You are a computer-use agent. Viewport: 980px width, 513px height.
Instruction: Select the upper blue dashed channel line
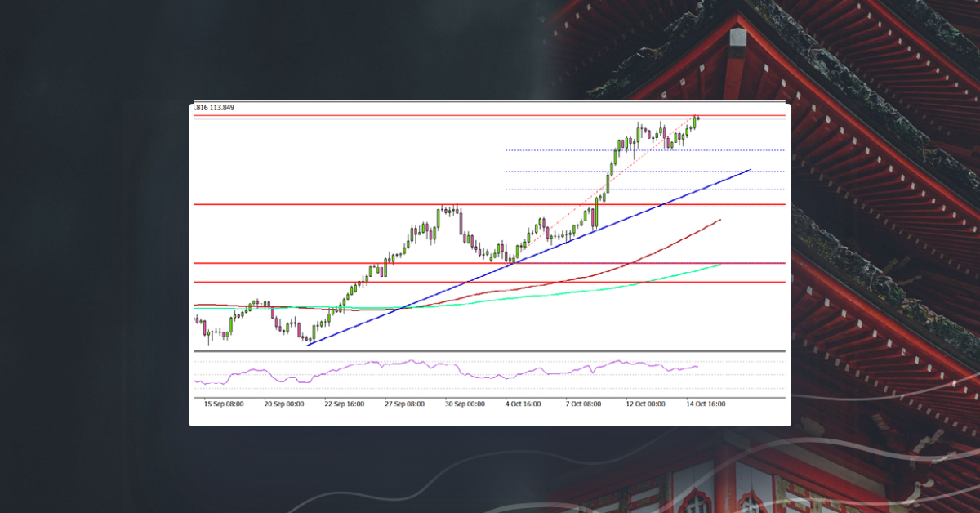572,149
